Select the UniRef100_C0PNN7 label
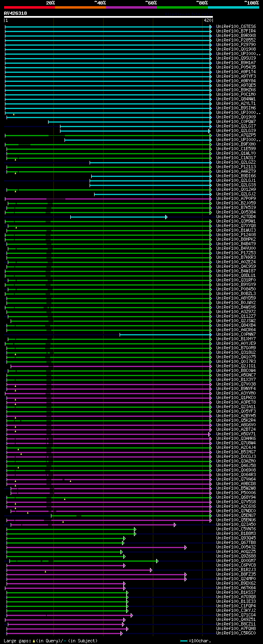 [235, 334]
